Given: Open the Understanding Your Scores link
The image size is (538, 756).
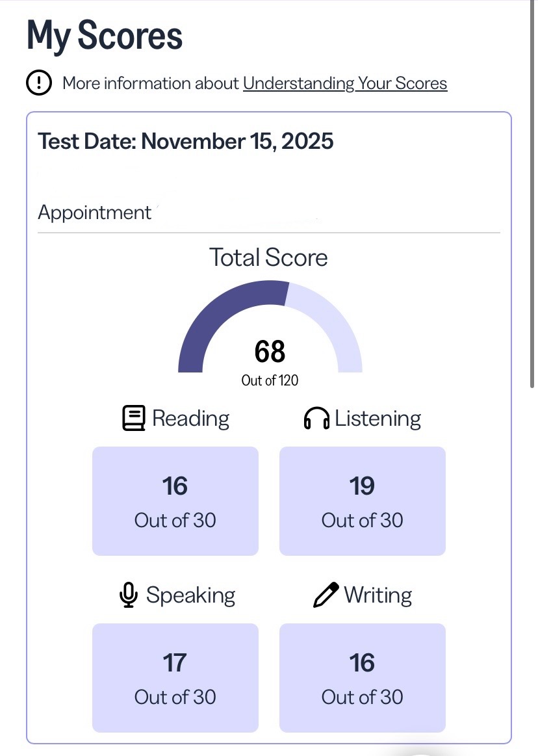Looking at the screenshot, I should (345, 83).
